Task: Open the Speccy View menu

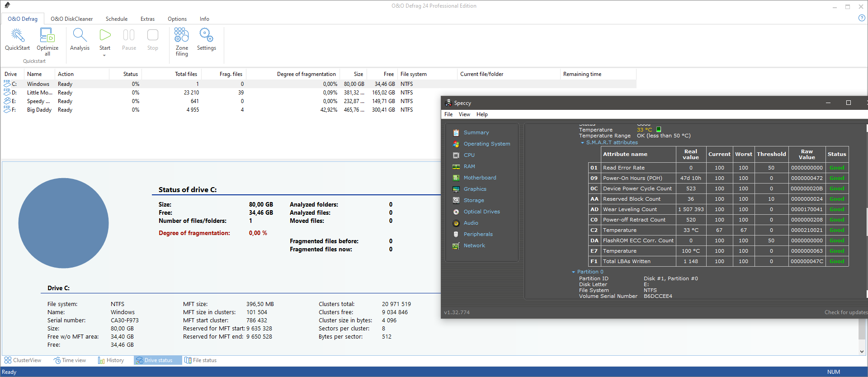Action: click(x=464, y=114)
